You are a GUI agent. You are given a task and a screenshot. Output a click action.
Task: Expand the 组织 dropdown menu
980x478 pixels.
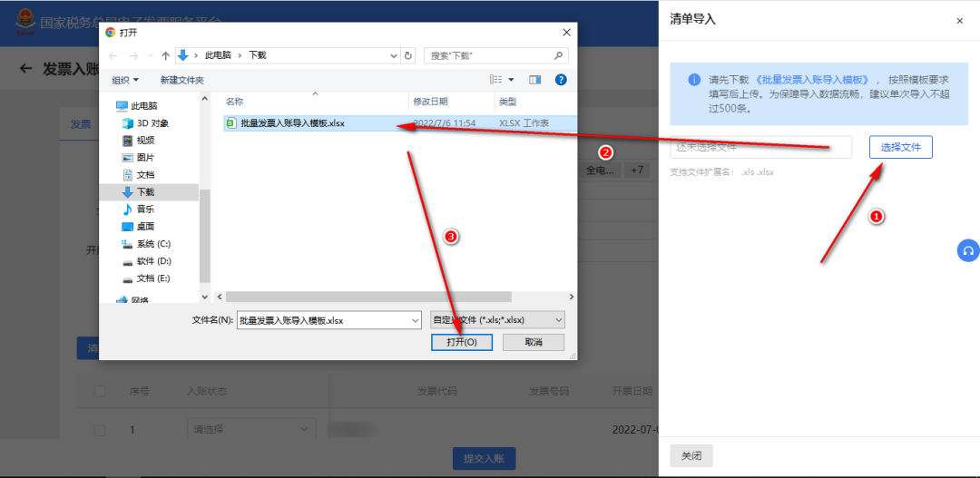pos(125,80)
